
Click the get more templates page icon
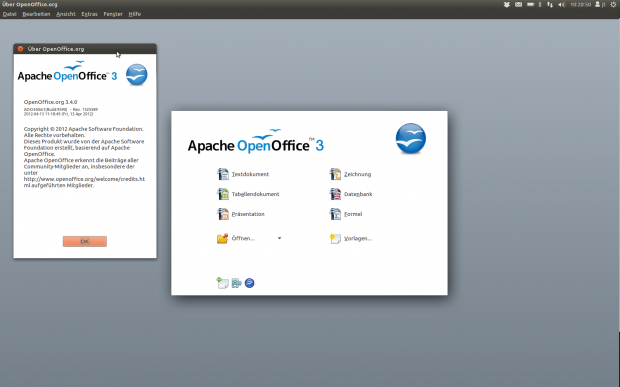[222, 283]
